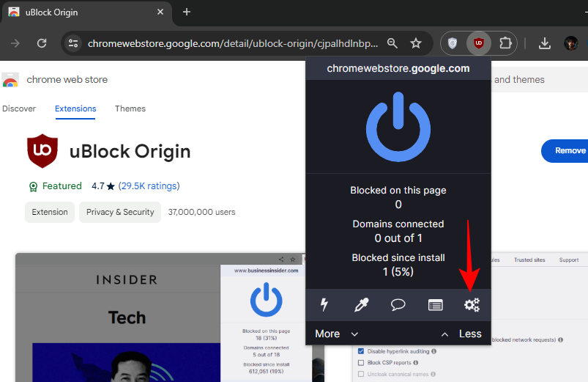
Task: Open the 29.5K ratings link
Action: point(149,186)
